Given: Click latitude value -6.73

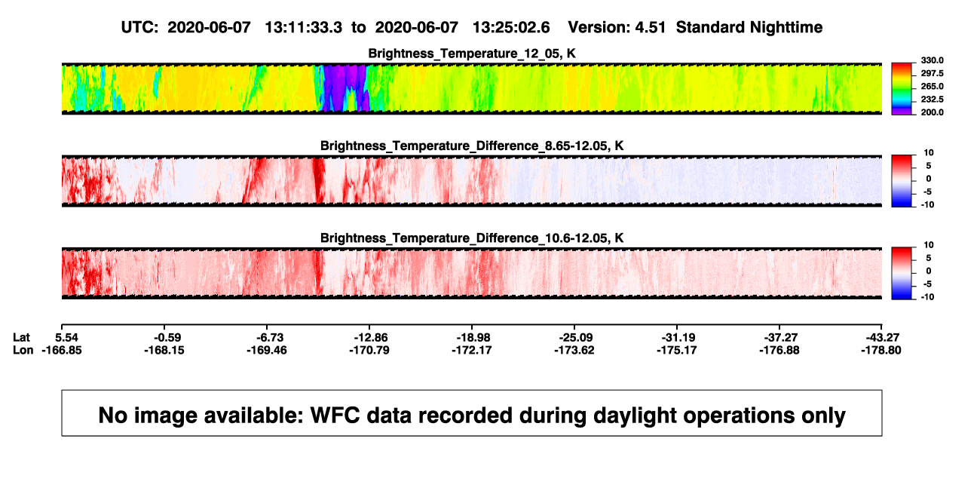Looking at the screenshot, I should 266,337.
